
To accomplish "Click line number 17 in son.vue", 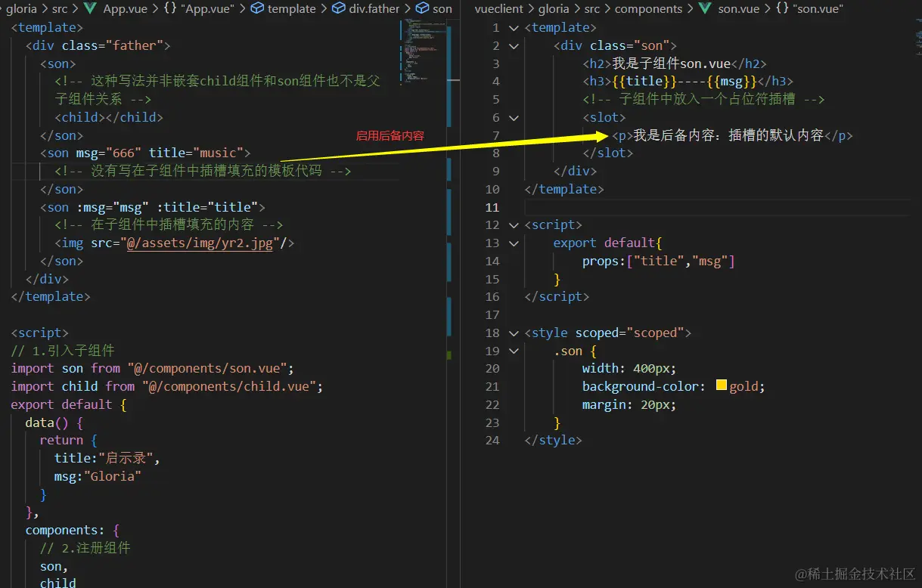I will (492, 314).
